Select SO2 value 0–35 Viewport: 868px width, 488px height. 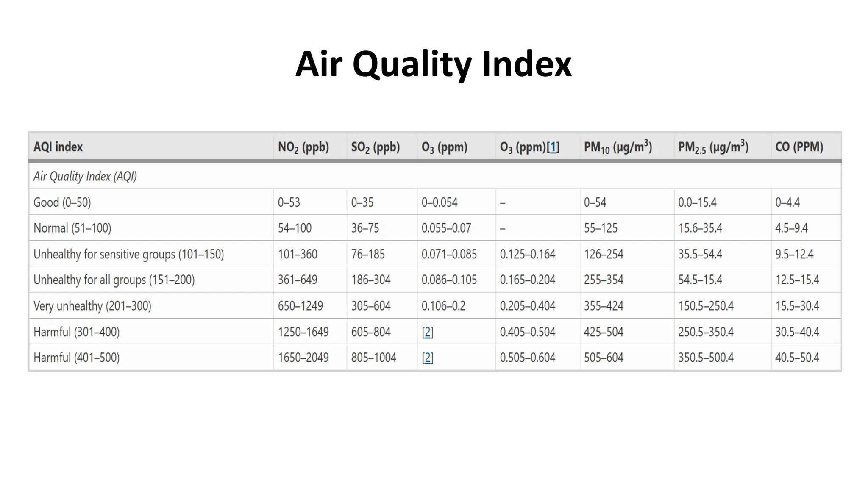pyautogui.click(x=362, y=202)
